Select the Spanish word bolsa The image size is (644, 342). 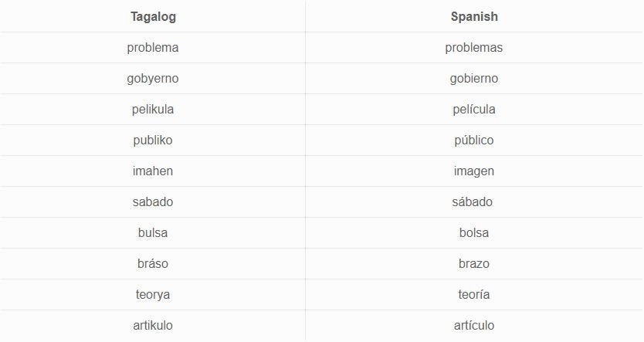(x=474, y=233)
